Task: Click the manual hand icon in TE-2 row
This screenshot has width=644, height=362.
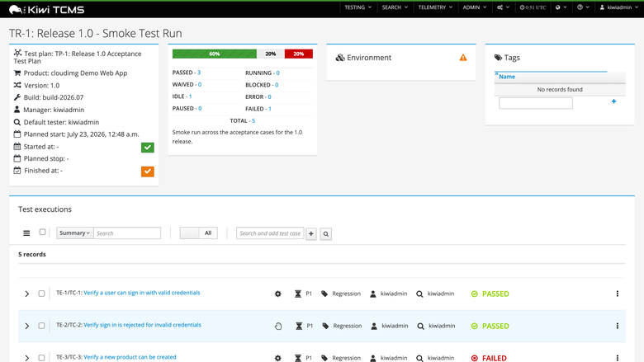Action: coord(278,327)
